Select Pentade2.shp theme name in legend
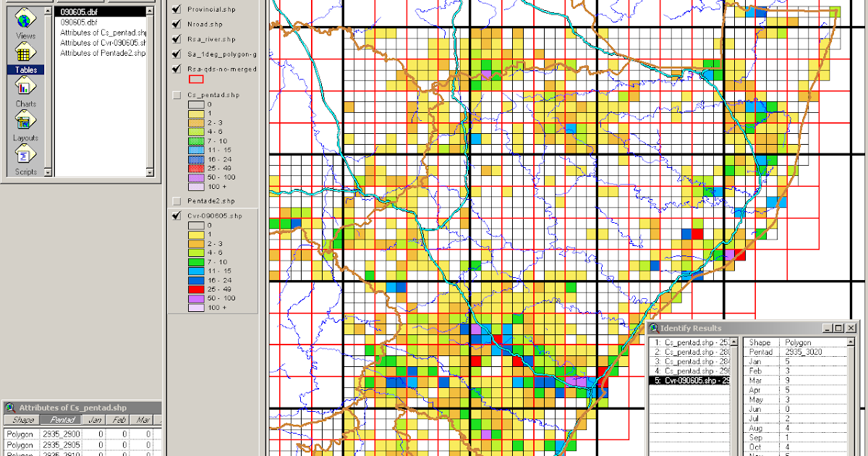 click(x=211, y=200)
